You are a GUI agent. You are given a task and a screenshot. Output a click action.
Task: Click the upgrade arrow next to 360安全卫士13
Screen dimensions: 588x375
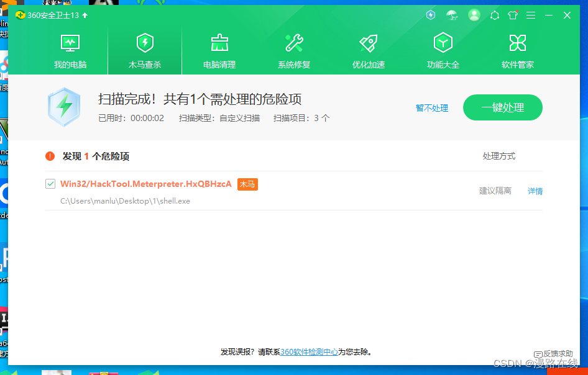tap(85, 16)
